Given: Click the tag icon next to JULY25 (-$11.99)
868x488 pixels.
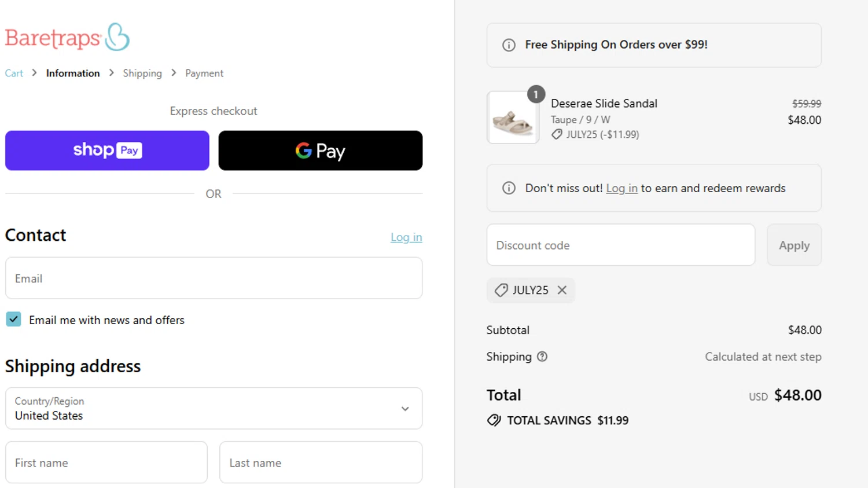Looking at the screenshot, I should (x=557, y=134).
